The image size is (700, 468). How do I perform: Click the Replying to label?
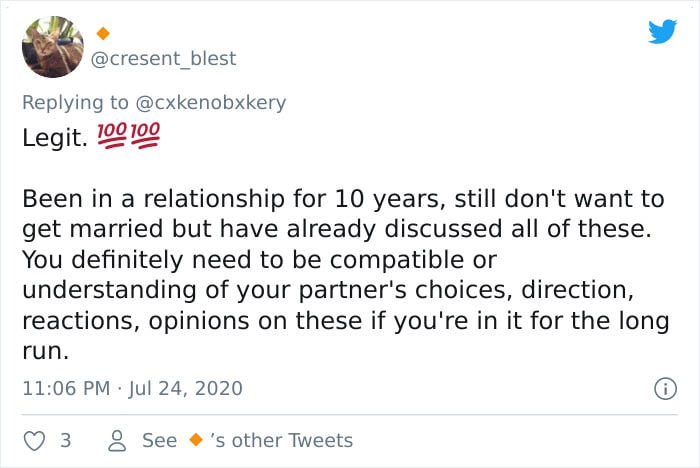click(x=75, y=103)
